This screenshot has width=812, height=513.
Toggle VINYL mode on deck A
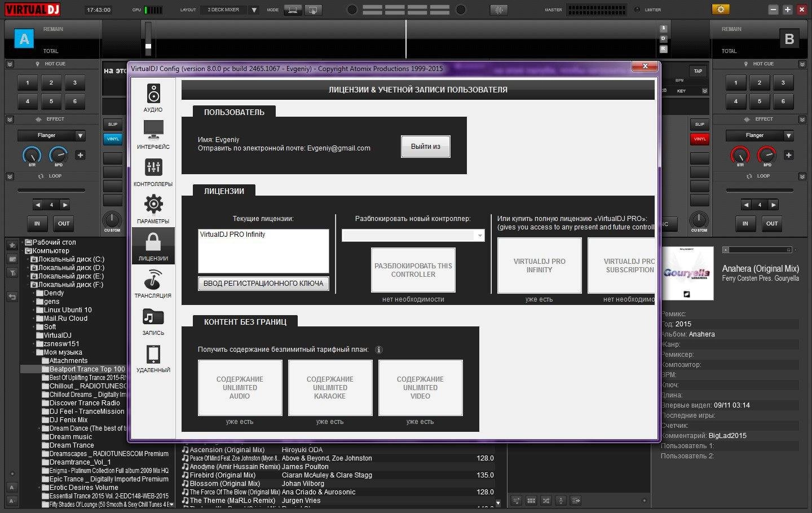tap(113, 139)
